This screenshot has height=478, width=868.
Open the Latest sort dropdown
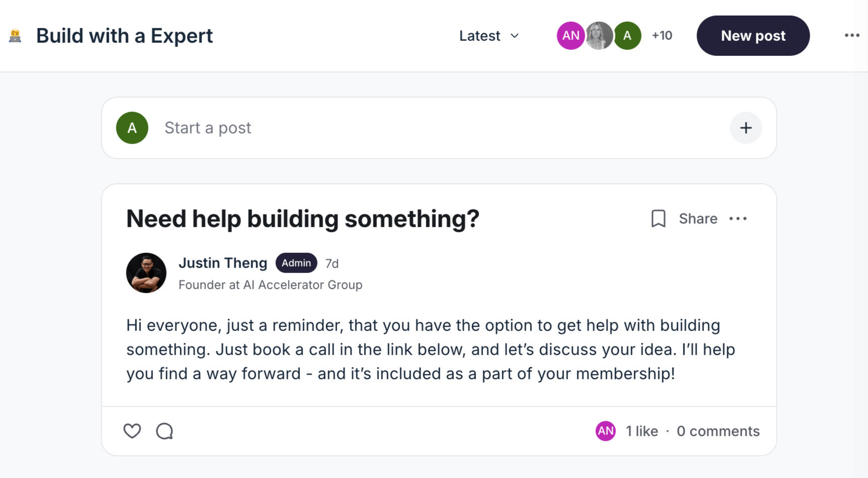489,36
